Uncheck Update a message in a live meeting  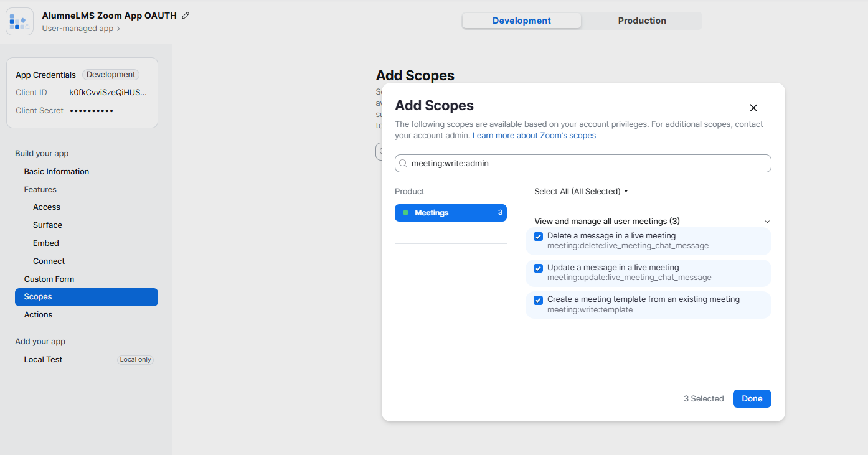click(x=539, y=268)
